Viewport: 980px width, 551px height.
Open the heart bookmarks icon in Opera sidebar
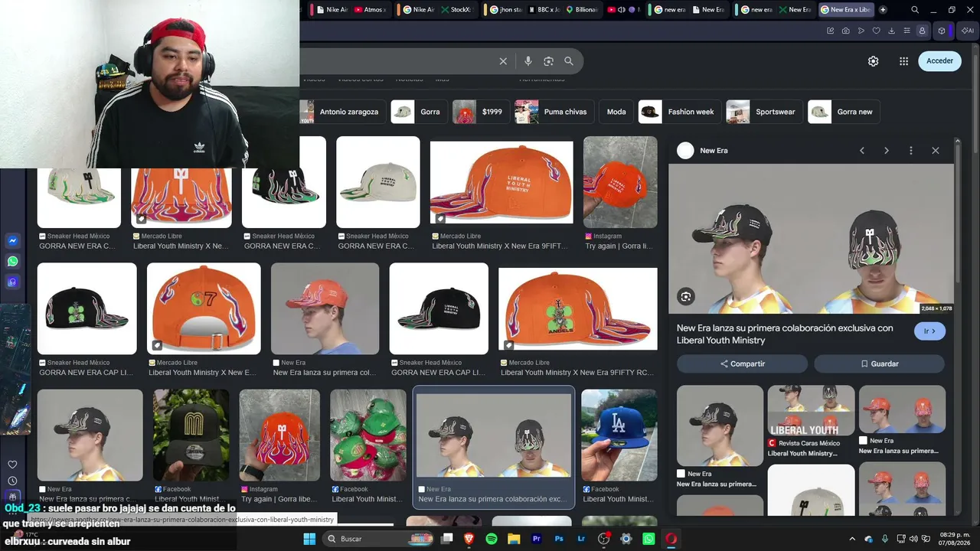(12, 465)
